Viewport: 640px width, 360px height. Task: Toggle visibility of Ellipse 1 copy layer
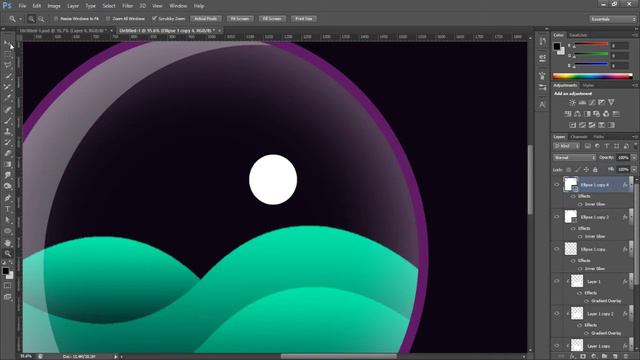557,249
